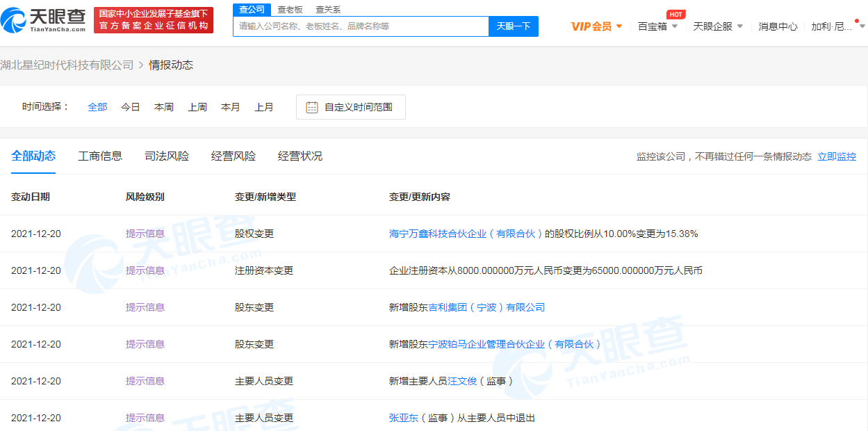Switch to 司法风险 tab
This screenshot has height=431, width=868.
pos(167,156)
